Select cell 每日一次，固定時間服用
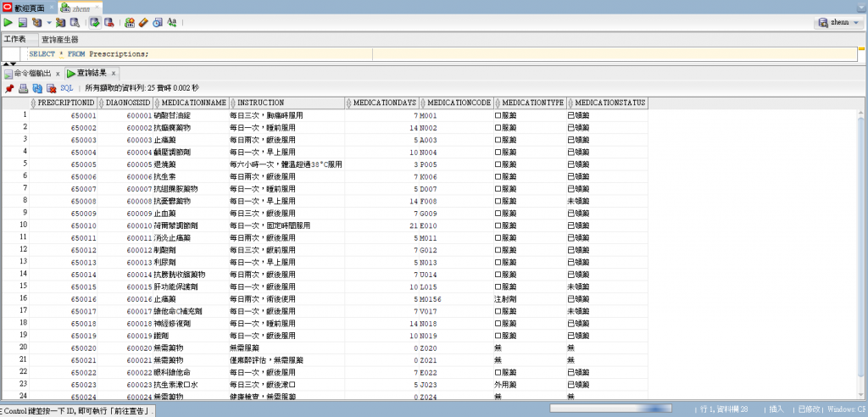 287,225
